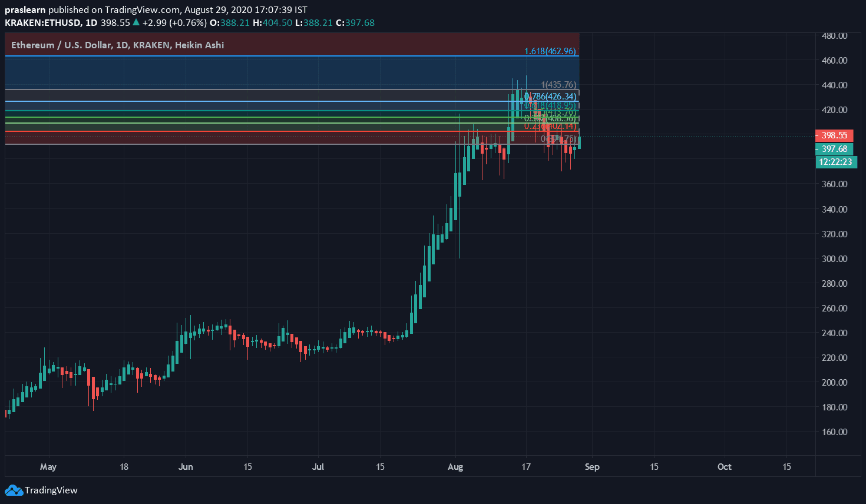
Task: Click the KRAKEN:ETHUSD symbol in header
Action: 42,22
